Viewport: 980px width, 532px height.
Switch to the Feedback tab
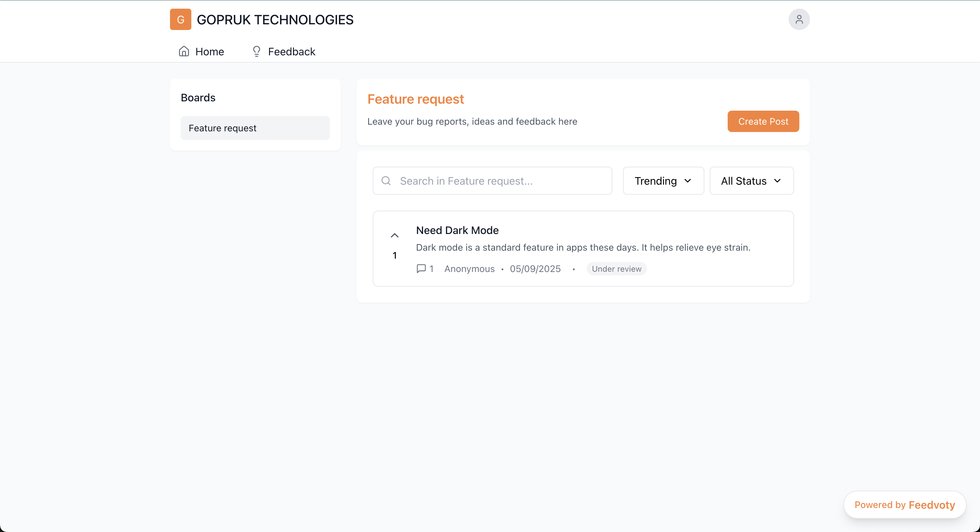point(291,51)
